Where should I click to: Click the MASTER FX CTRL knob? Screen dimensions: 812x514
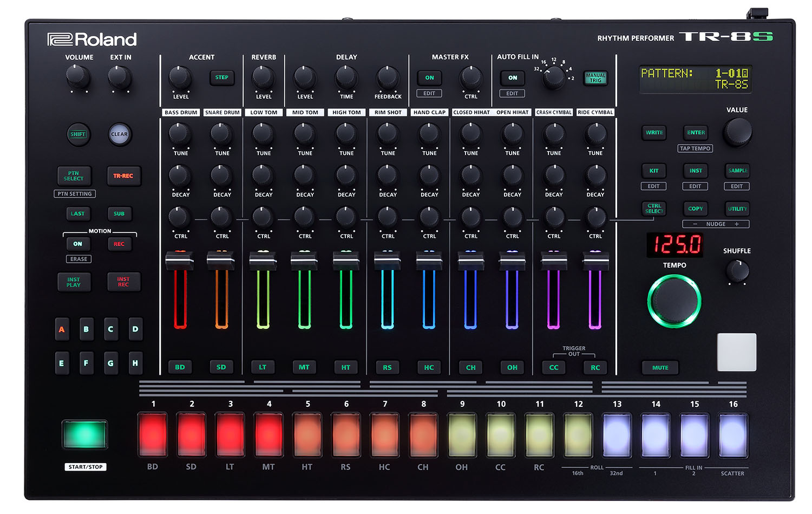471,78
